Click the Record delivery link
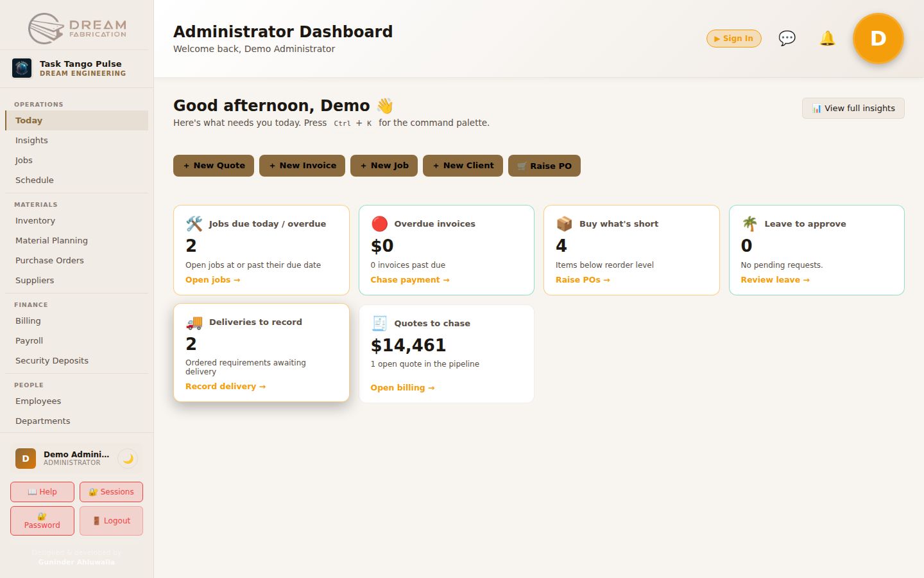This screenshot has height=578, width=924. 225,387
